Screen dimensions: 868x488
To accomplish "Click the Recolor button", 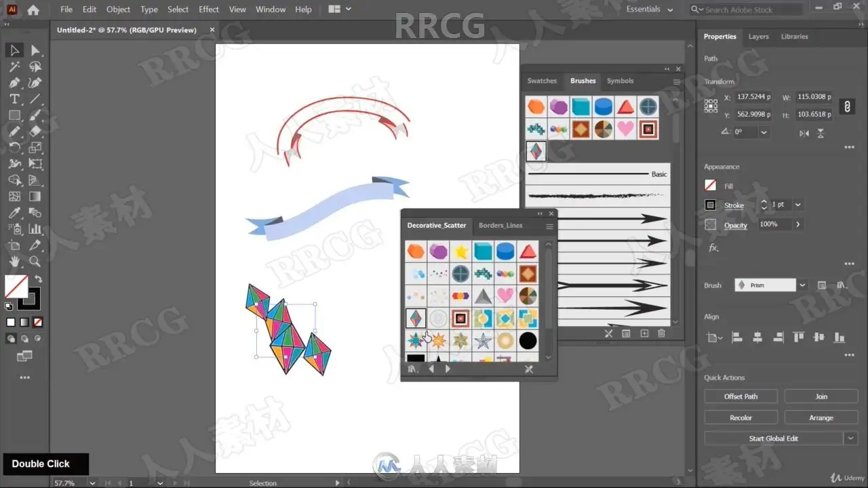I will tap(741, 418).
